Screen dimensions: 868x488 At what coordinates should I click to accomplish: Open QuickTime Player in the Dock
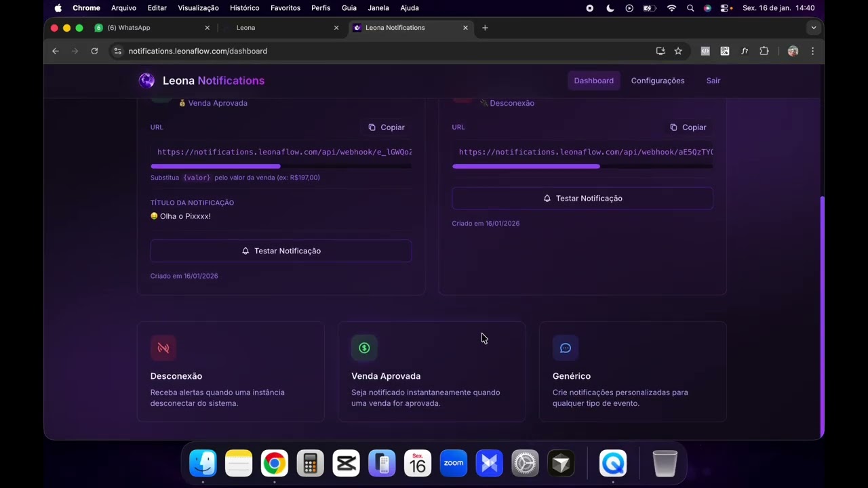point(613,464)
